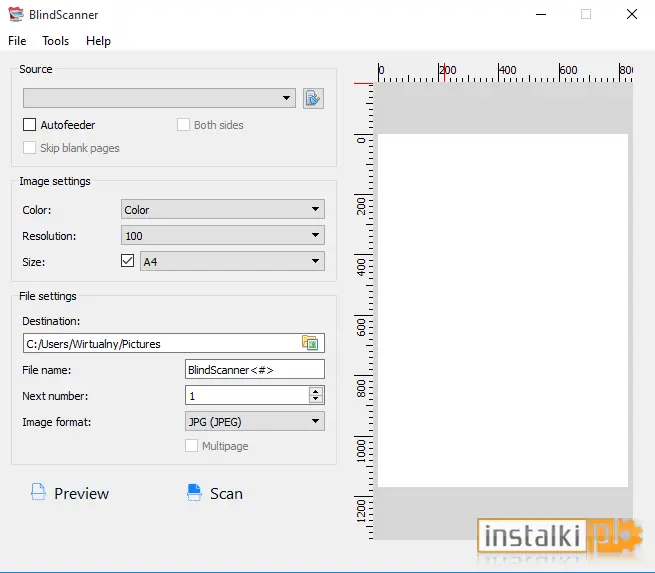Click the Autofeeder label text
Viewport: 655px width, 573px height.
pos(68,125)
